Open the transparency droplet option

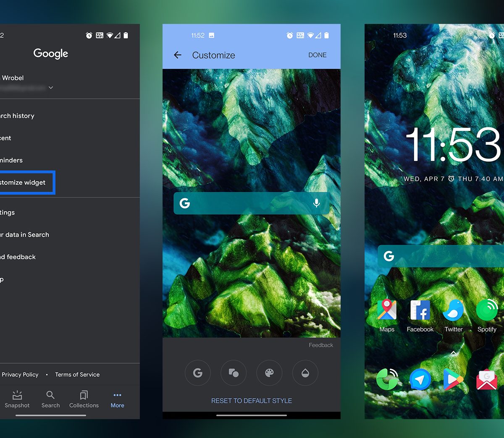point(305,373)
